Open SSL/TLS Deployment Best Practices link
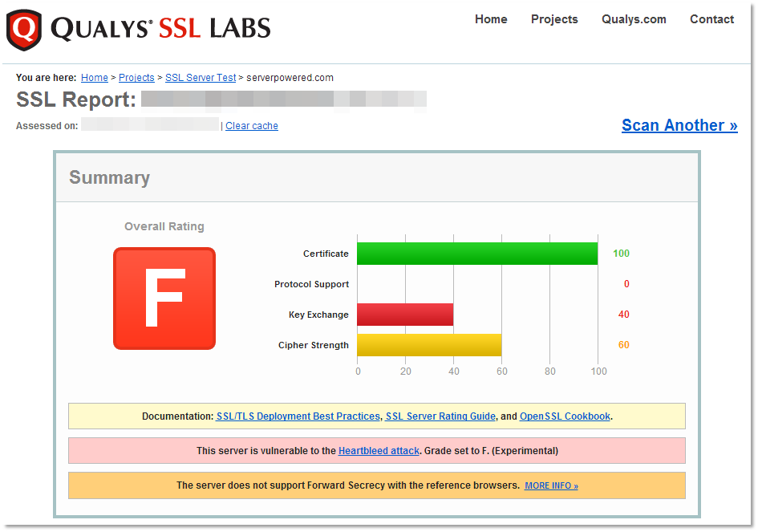Image resolution: width=758 pixels, height=532 pixels. [x=298, y=416]
